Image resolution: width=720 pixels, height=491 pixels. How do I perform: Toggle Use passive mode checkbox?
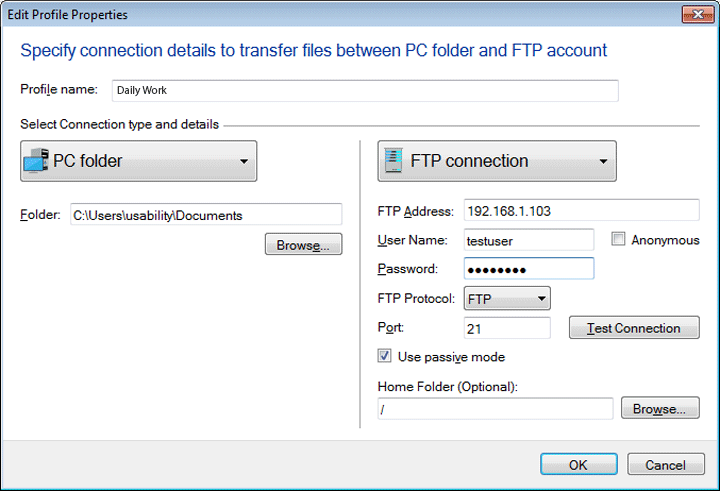point(385,357)
